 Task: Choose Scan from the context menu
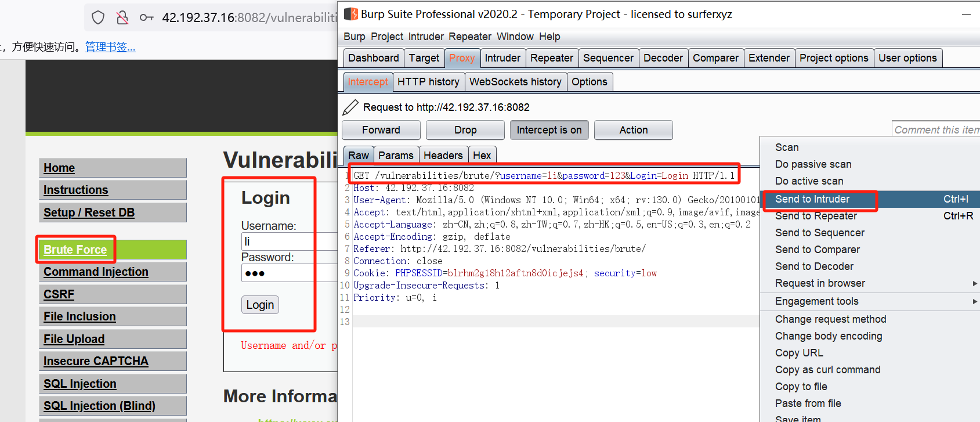[870, 147]
